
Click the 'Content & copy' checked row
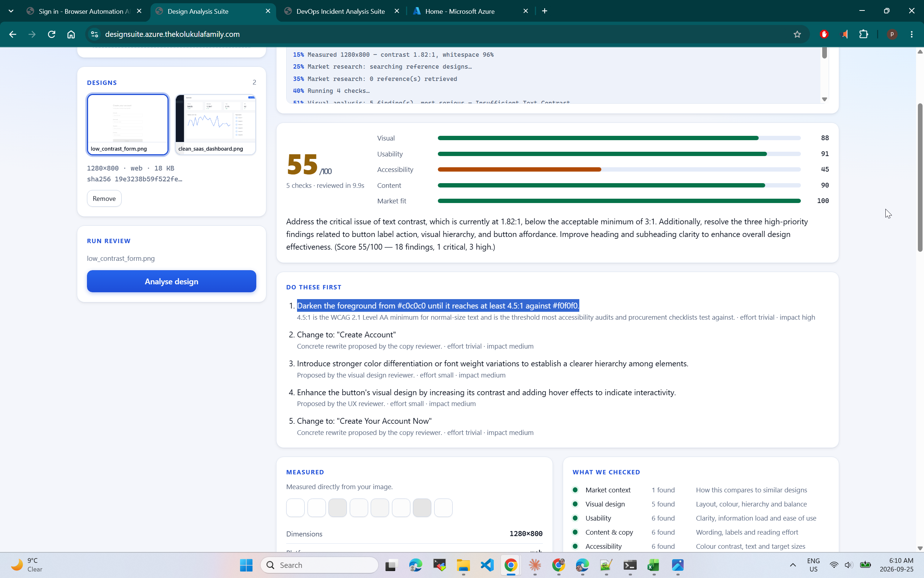tap(701, 532)
